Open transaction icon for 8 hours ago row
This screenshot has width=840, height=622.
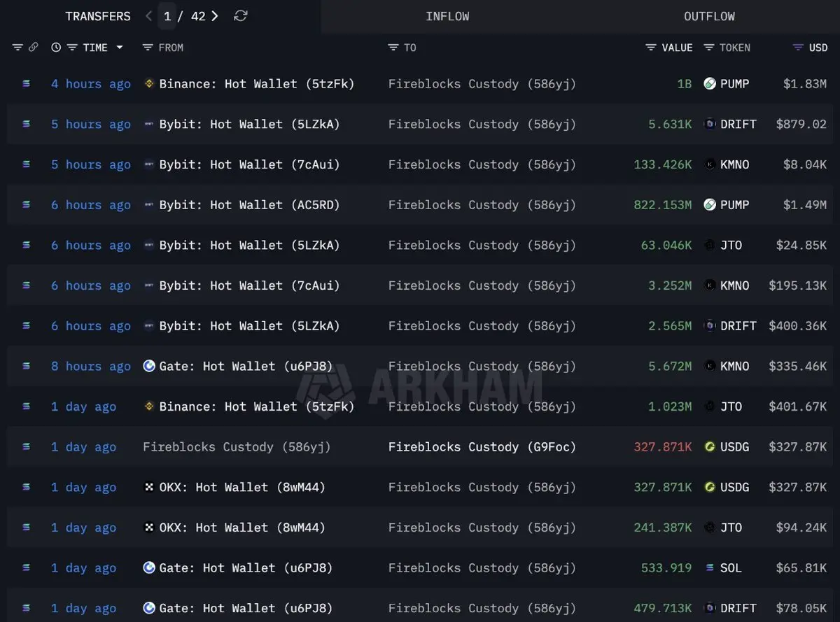[x=27, y=367]
